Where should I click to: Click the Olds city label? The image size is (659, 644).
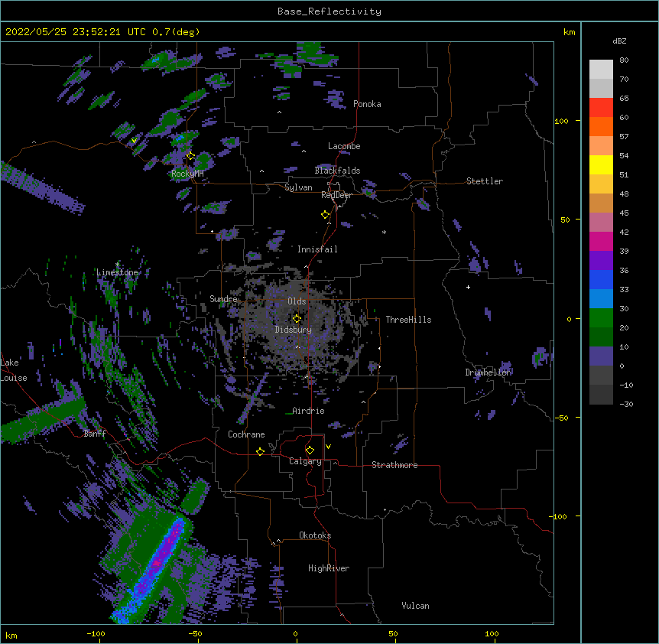coord(297,301)
